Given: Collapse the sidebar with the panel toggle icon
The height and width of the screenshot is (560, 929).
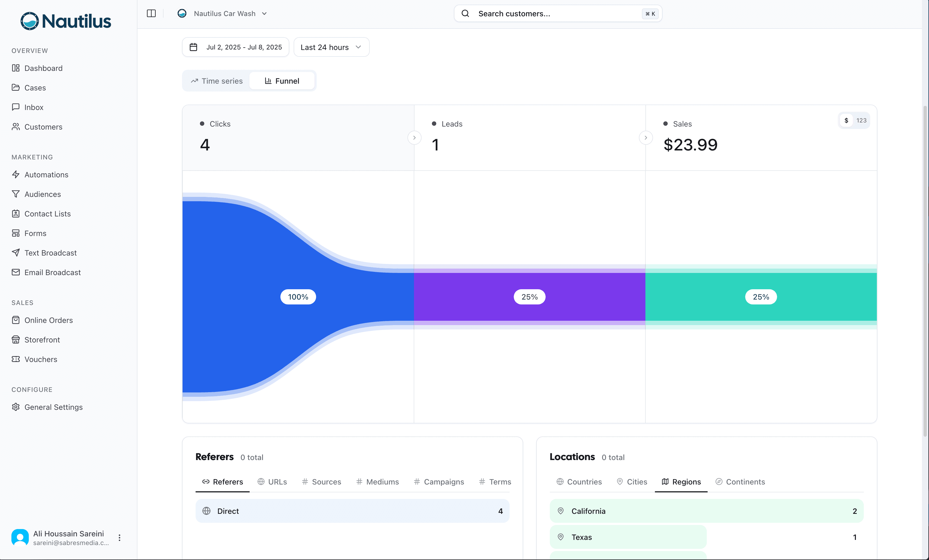Looking at the screenshot, I should click(x=151, y=14).
